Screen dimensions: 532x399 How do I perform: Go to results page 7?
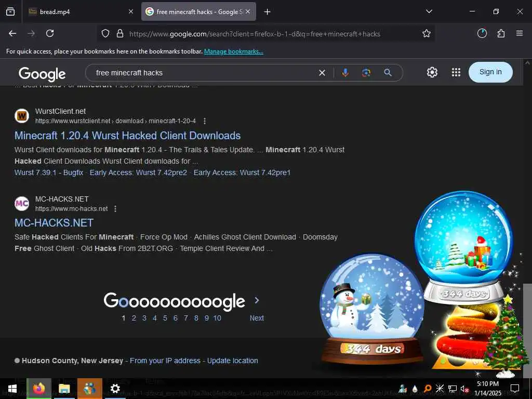(186, 318)
